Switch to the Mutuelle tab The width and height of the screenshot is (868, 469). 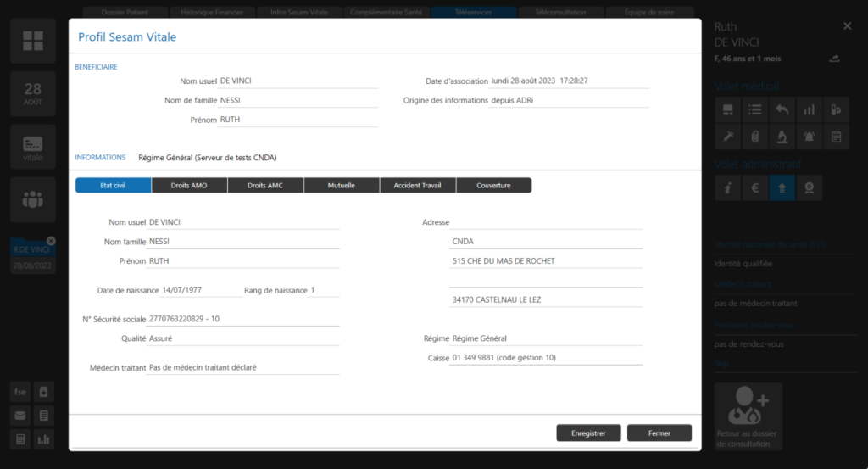pos(342,185)
